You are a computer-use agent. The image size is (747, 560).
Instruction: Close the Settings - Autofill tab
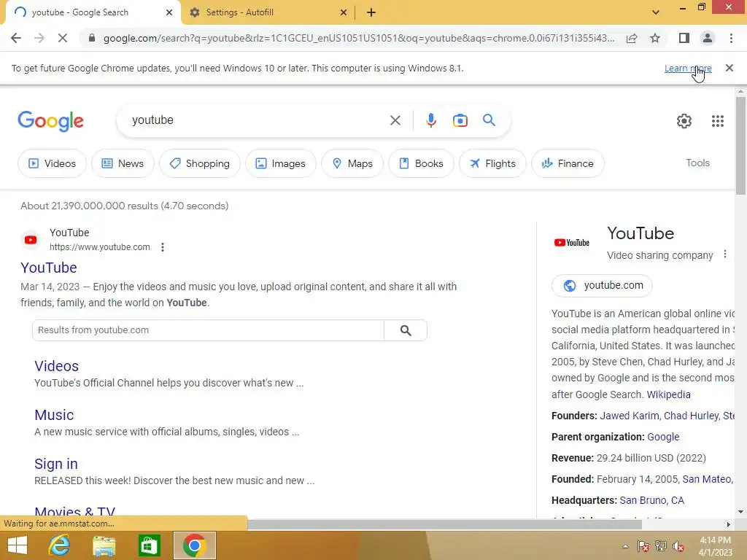pos(343,12)
